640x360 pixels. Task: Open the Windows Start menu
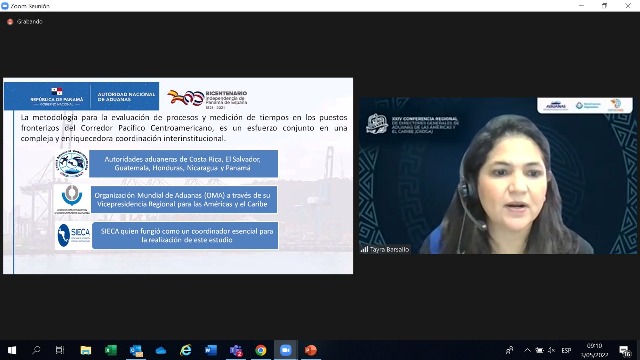point(12,350)
